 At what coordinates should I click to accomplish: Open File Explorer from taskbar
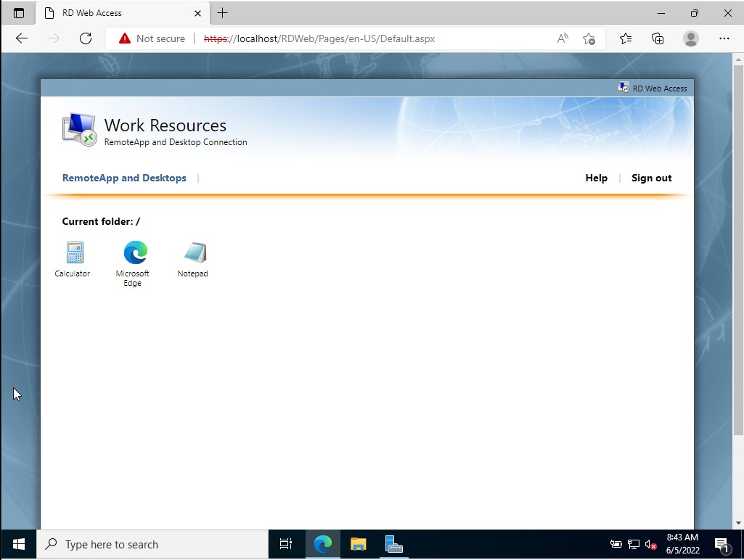[359, 544]
